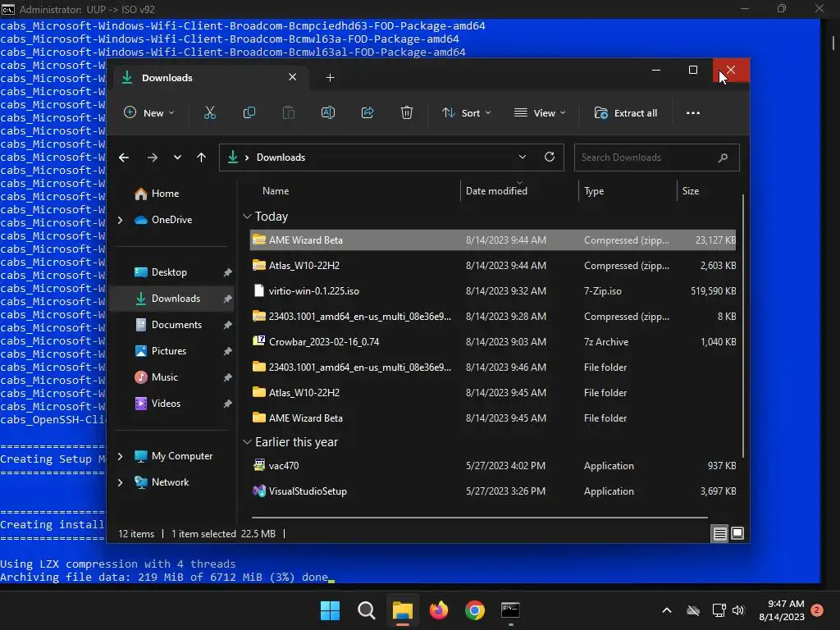The height and width of the screenshot is (630, 840).
Task: Click the Paste clipboard icon
Action: [x=289, y=113]
